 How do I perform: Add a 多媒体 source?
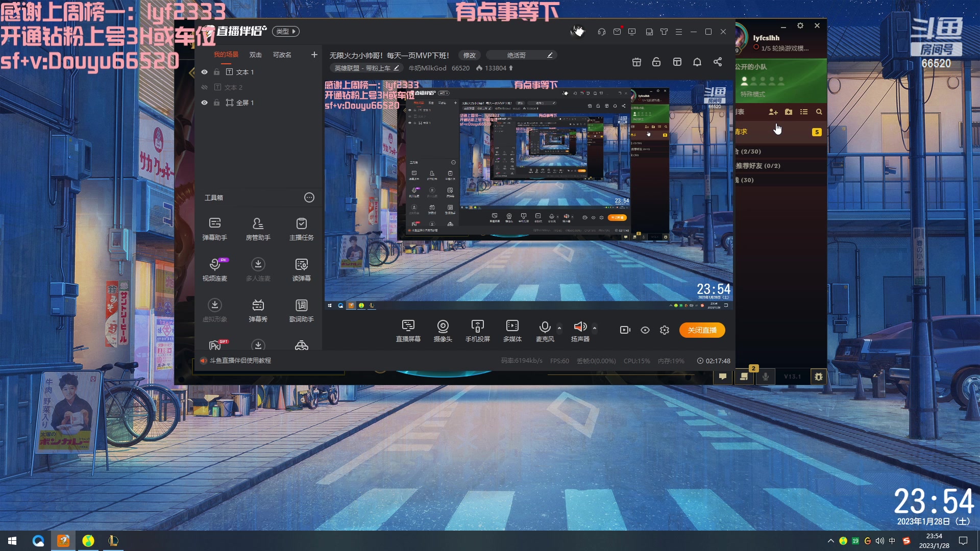512,331
